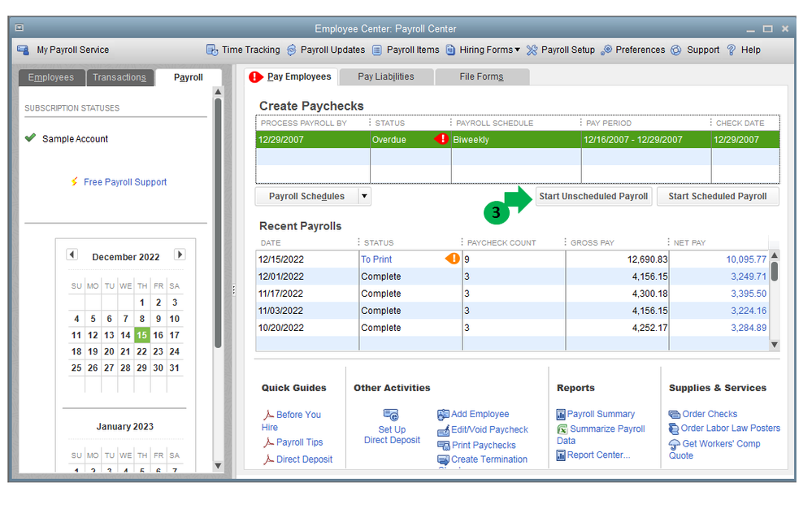Screen dimensions: 812x505
Task: Click the red overdue warning icon
Action: pos(442,139)
